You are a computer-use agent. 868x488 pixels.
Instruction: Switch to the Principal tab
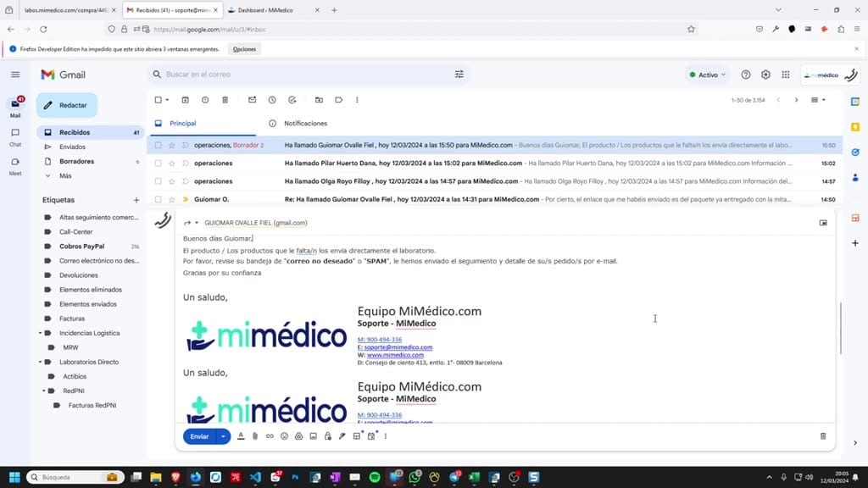(x=203, y=124)
